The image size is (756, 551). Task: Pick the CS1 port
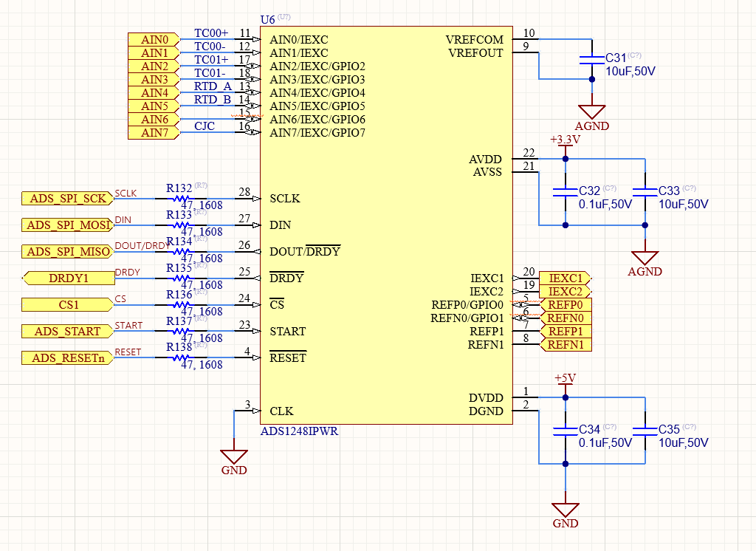(68, 304)
